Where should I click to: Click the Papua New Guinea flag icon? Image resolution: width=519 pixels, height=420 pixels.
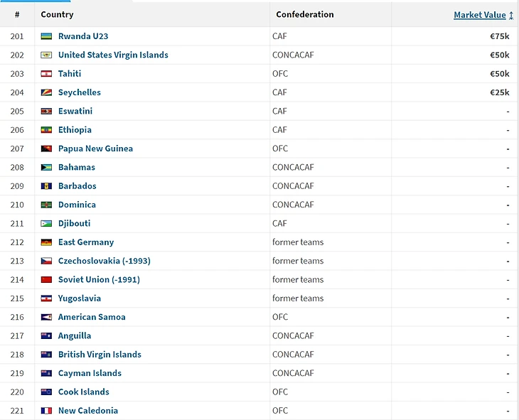coord(46,149)
